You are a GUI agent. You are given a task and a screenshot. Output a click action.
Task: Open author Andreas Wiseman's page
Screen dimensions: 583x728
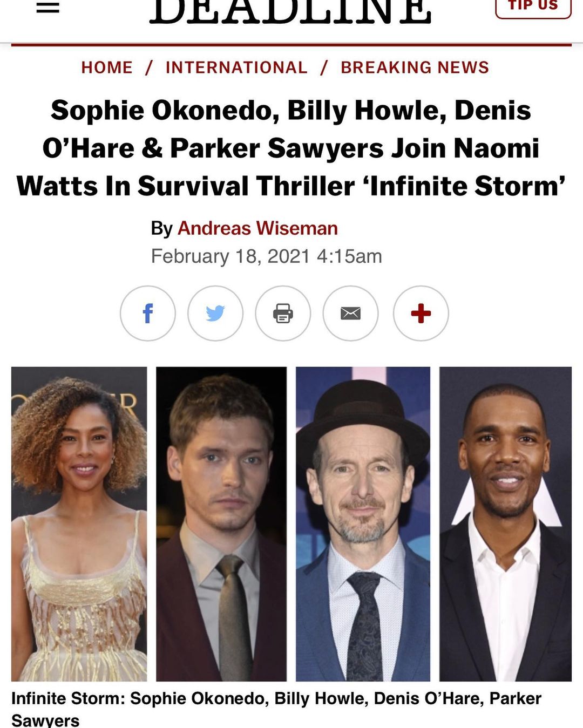click(257, 228)
